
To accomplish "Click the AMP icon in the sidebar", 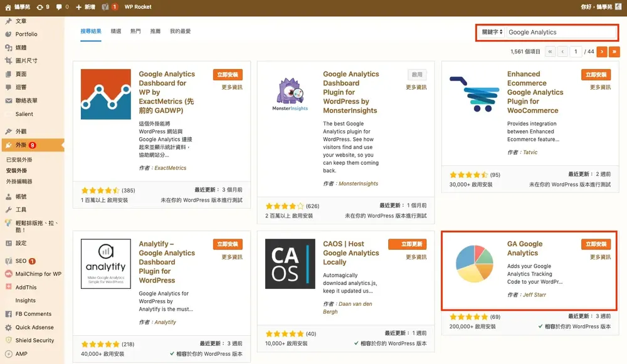I will pyautogui.click(x=8, y=354).
